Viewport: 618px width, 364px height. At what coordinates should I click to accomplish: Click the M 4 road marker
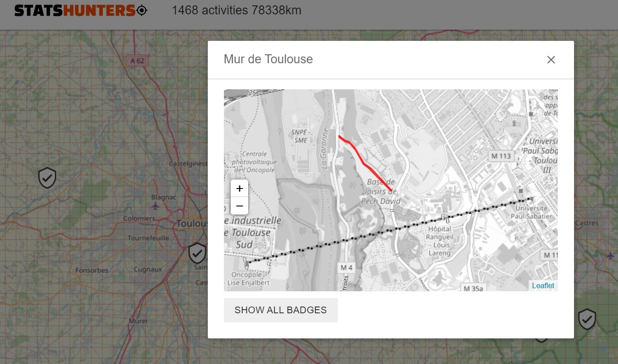pyautogui.click(x=346, y=268)
